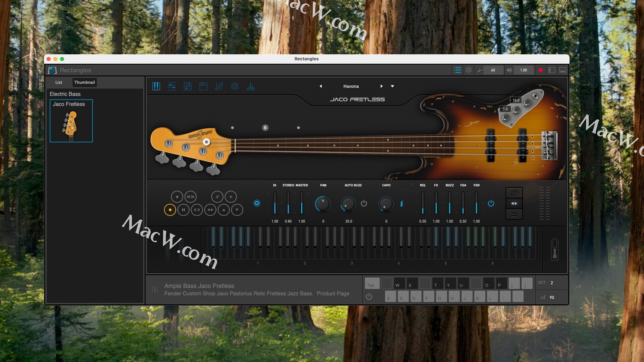Image resolution: width=644 pixels, height=362 pixels.
Task: Select the pause-symbol articulation button
Action: (x=183, y=210)
